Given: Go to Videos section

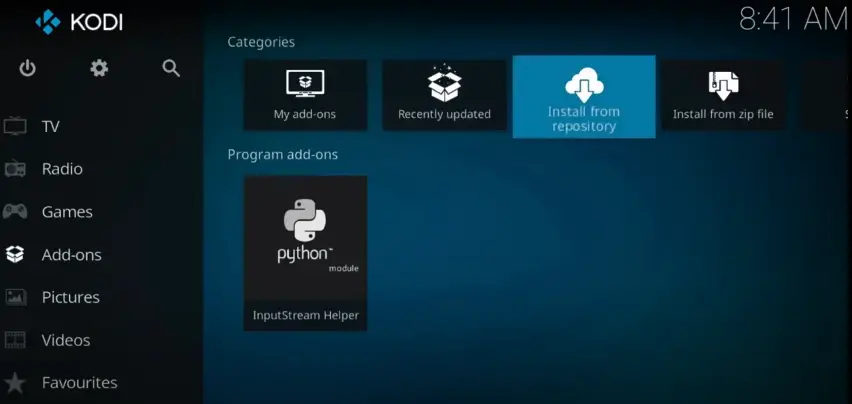Looking at the screenshot, I should tap(66, 340).
